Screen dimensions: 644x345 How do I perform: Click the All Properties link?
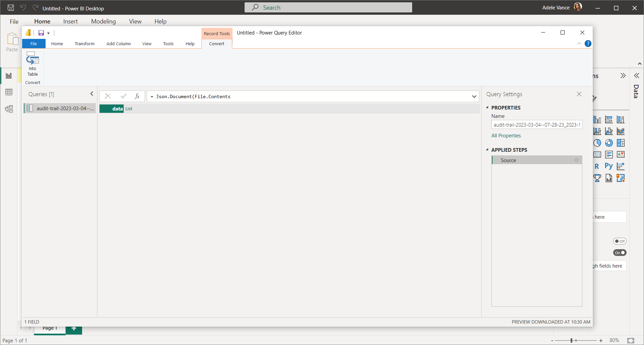pos(506,136)
